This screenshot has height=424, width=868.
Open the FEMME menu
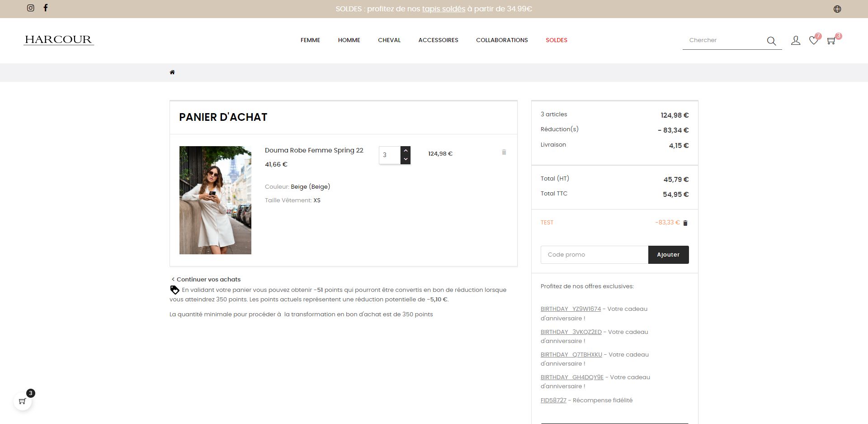tap(310, 40)
